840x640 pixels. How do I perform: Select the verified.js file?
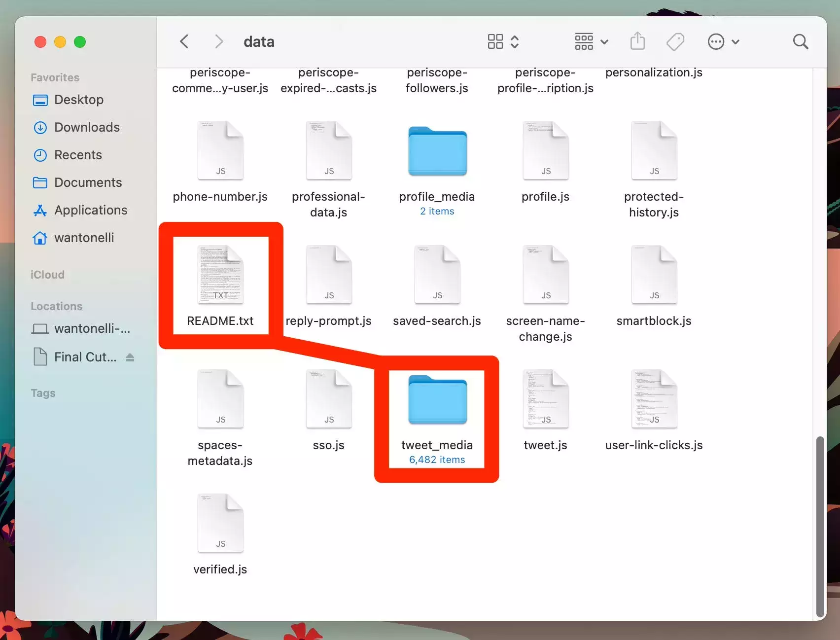[220, 524]
